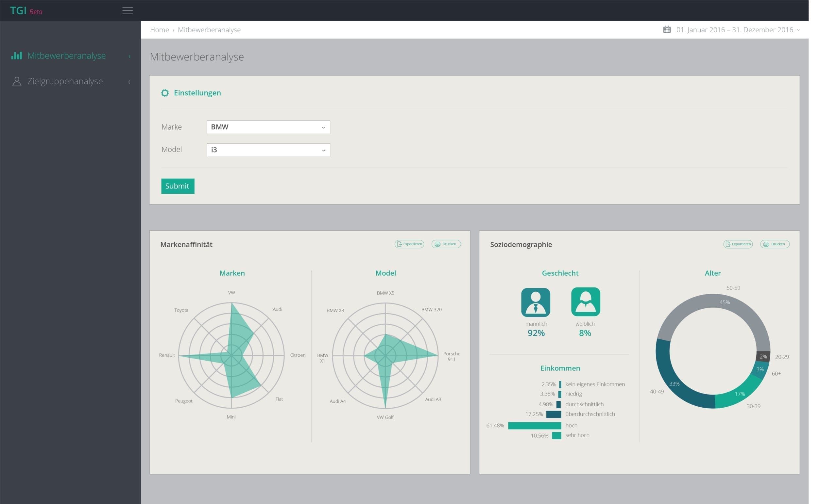Toggle the hamburger menu icon
This screenshot has width=837, height=504.
(x=128, y=10)
